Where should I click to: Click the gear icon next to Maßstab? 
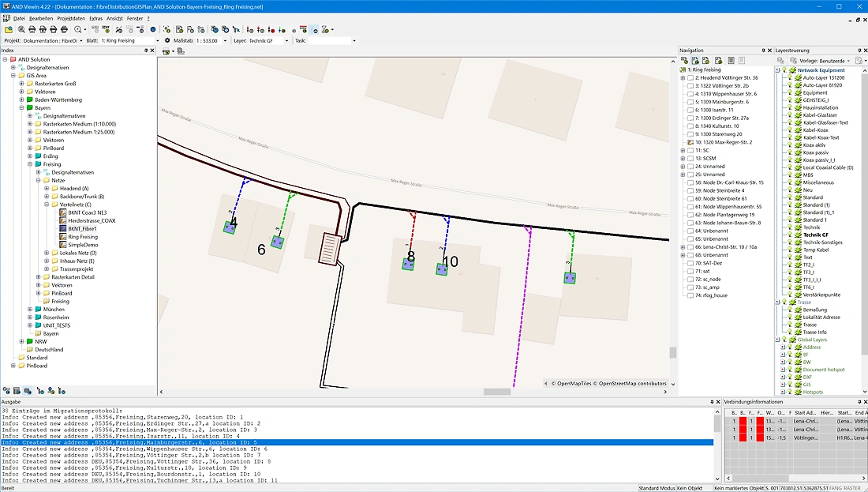click(168, 40)
